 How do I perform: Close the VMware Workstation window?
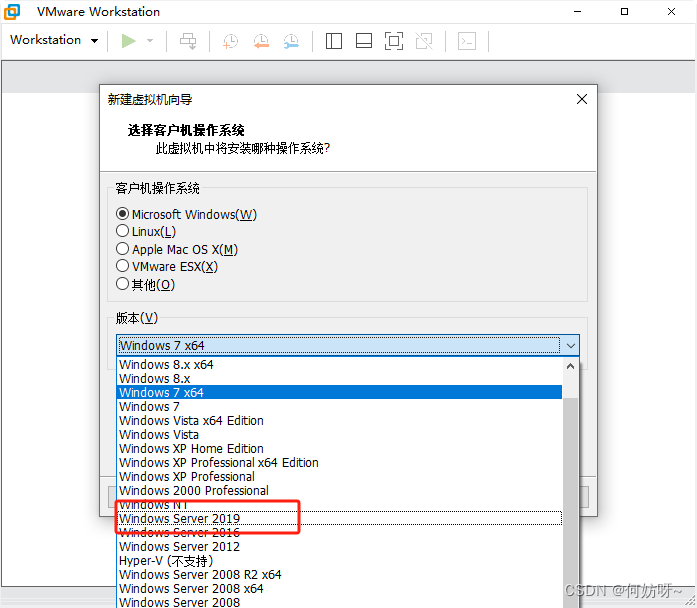671,12
